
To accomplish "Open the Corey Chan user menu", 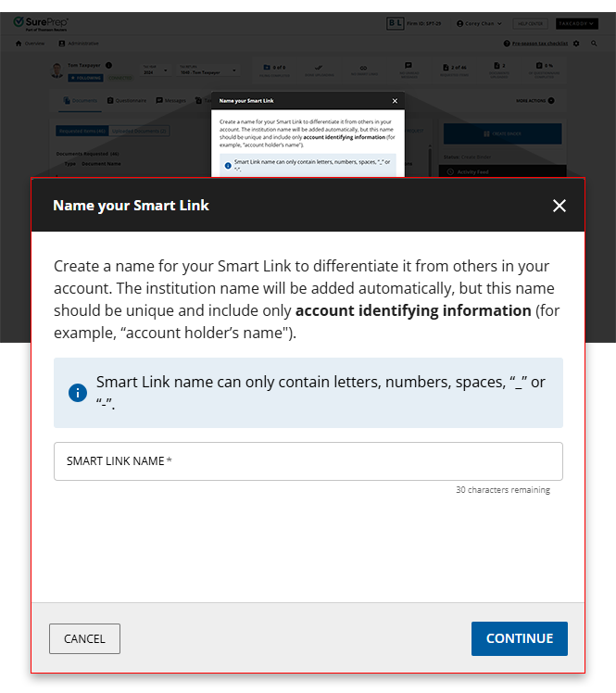I will [479, 23].
